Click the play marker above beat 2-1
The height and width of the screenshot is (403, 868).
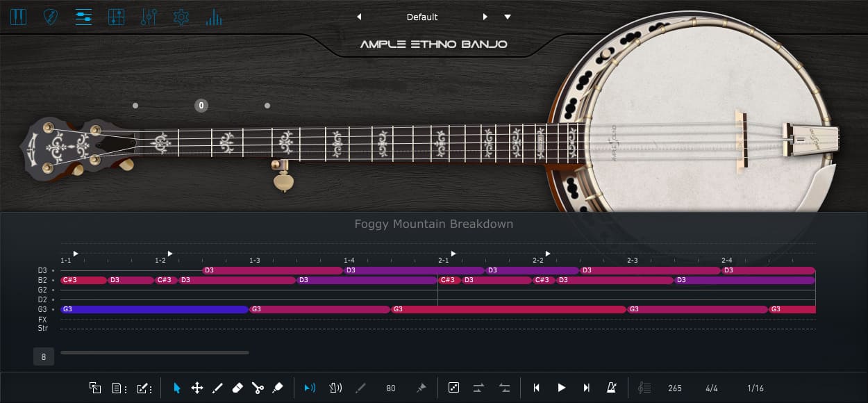click(453, 254)
